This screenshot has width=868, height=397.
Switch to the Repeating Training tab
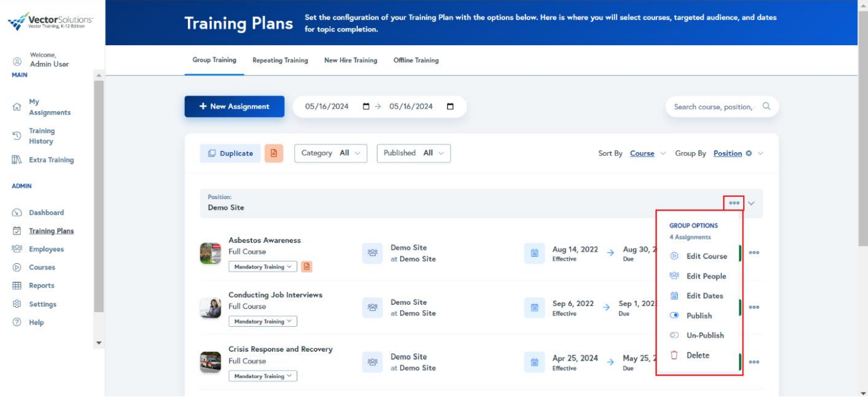[x=279, y=60]
